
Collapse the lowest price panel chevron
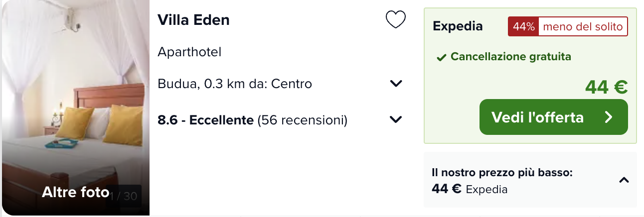624,180
